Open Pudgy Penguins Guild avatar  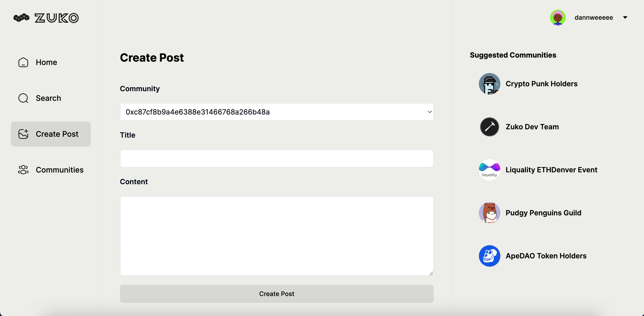coord(490,213)
